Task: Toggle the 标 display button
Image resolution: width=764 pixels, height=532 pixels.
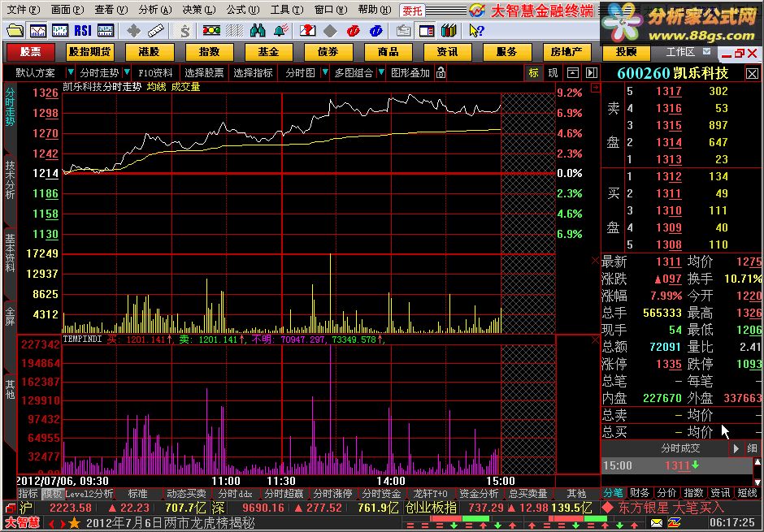Action: (x=534, y=73)
